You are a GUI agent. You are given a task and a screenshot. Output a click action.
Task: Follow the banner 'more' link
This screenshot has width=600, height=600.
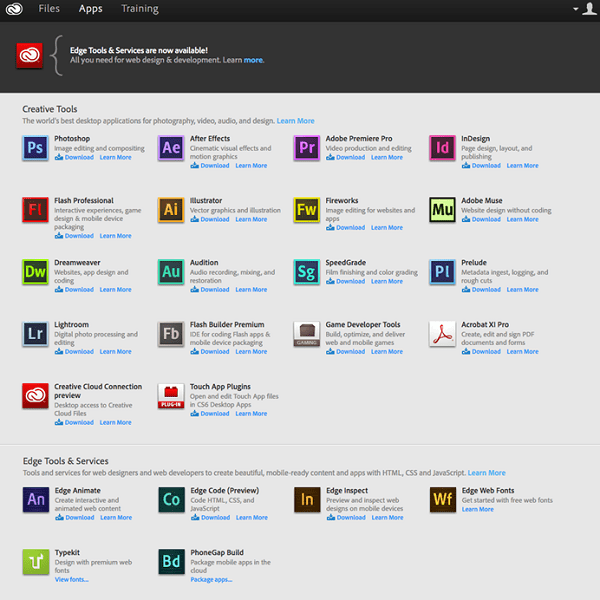coord(253,60)
